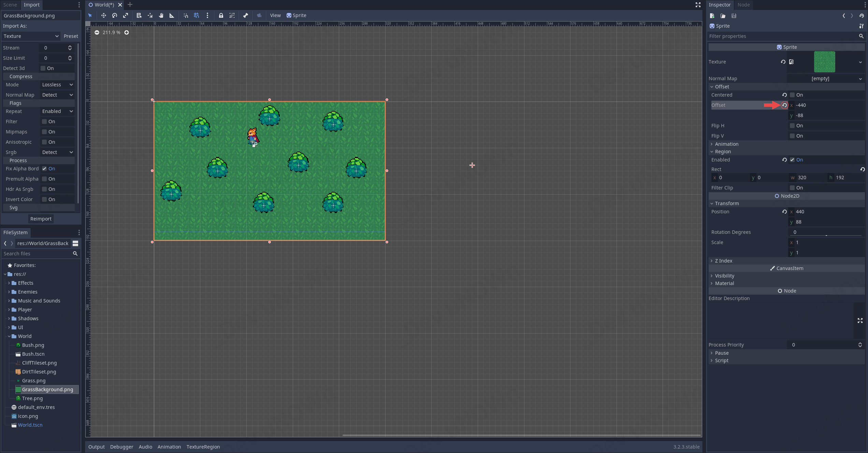Enable the Centered checkbox
Viewport: 868px width, 453px height.
click(x=792, y=95)
